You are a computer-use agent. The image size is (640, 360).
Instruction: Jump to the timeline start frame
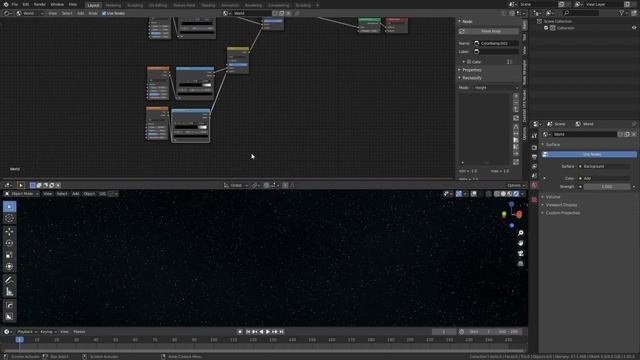(x=248, y=332)
